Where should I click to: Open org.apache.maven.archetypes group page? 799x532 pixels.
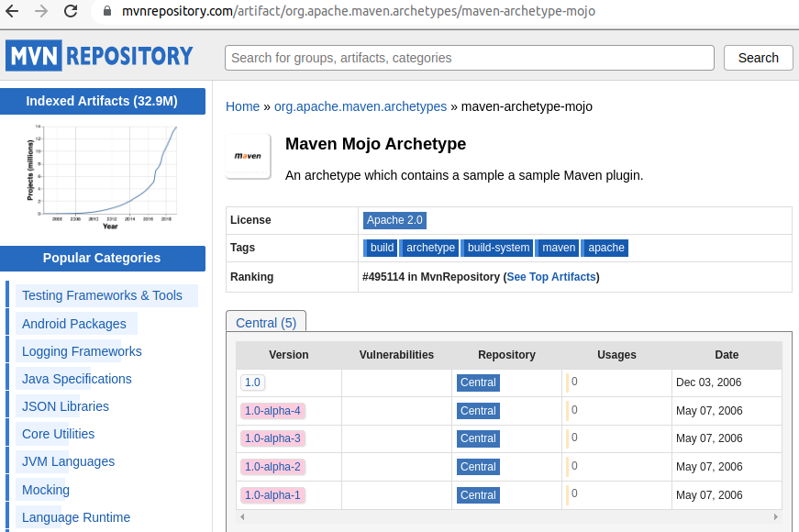361,106
